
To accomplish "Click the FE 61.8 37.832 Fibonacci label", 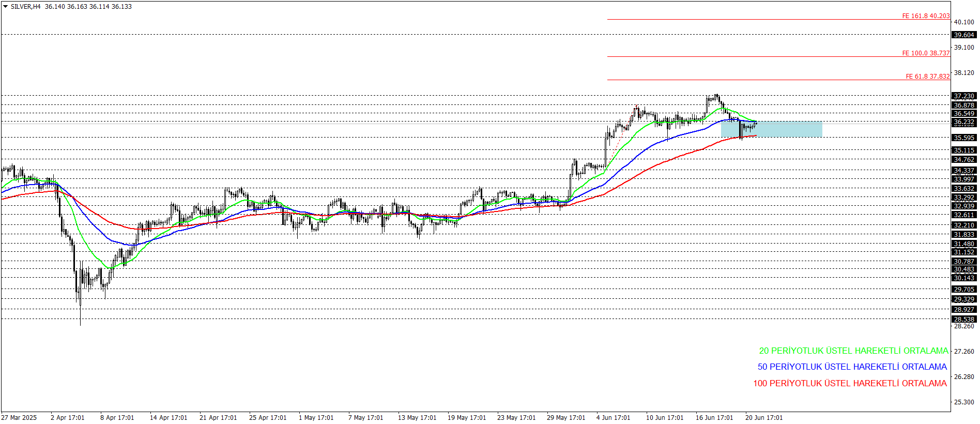I will pyautogui.click(x=928, y=77).
